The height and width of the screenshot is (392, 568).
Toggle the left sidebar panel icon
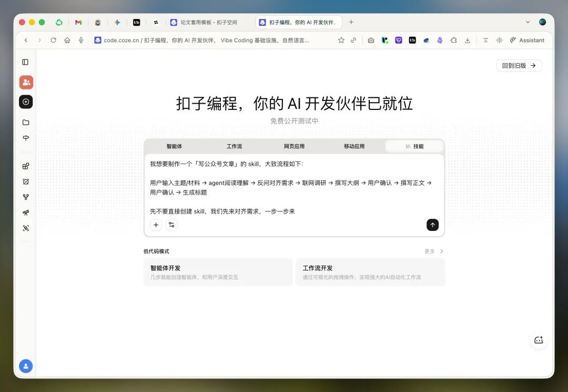[25, 62]
